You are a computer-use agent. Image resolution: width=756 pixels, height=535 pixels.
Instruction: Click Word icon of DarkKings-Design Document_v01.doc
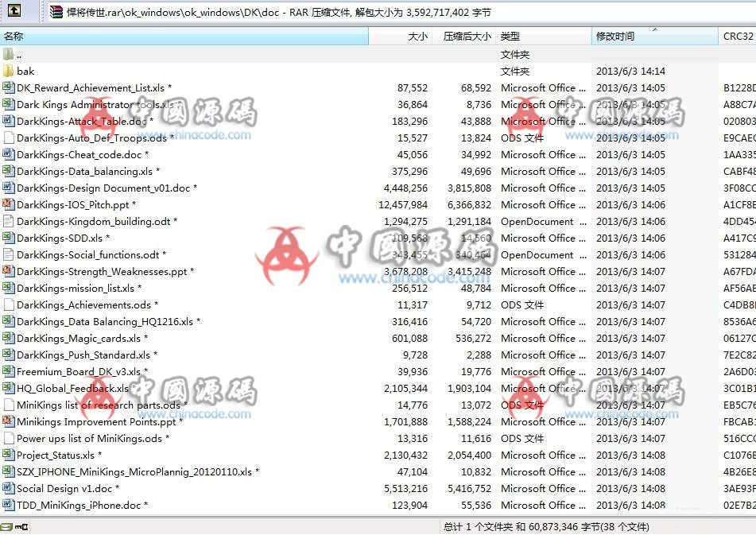[x=8, y=188]
